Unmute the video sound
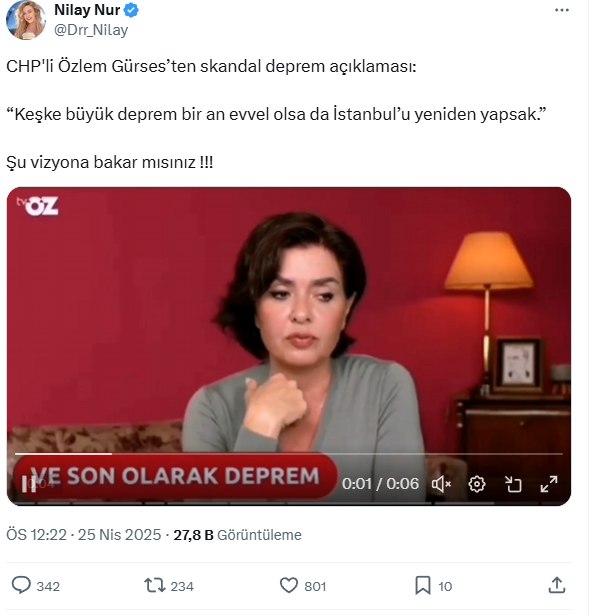Image resolution: width=590 pixels, height=615 pixels. point(441,484)
